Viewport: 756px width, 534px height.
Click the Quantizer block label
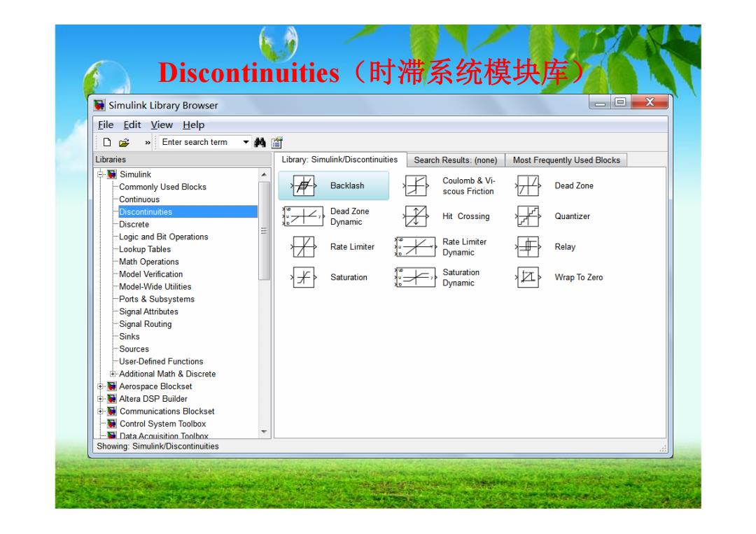point(573,216)
